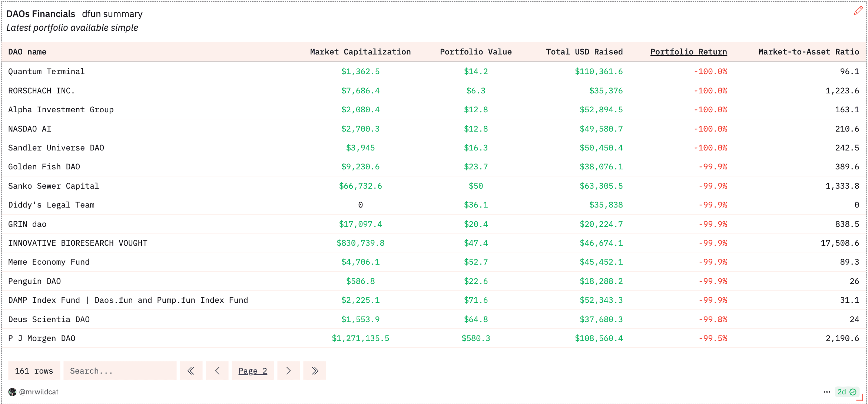Viewport: 868px width, 404px height.
Task: Click total raised value $20,224.7
Action: pos(601,224)
